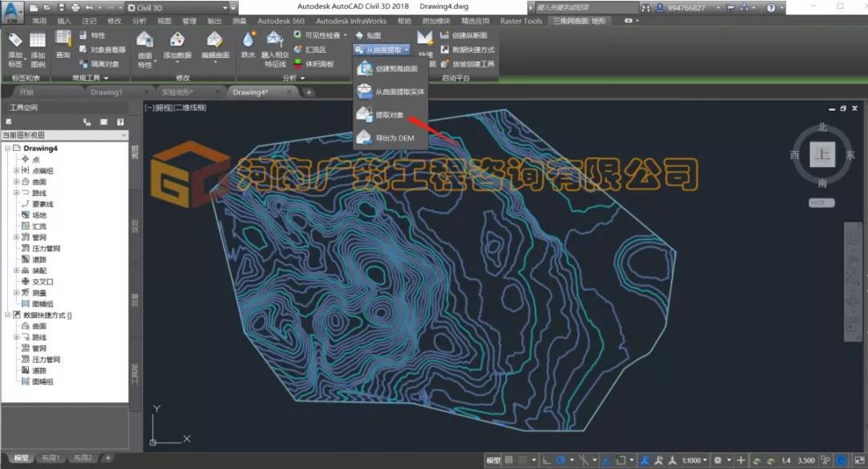Viewport: 868px width, 469px height.
Task: Open the Autodesk 360 ribbon tab
Action: pyautogui.click(x=280, y=21)
